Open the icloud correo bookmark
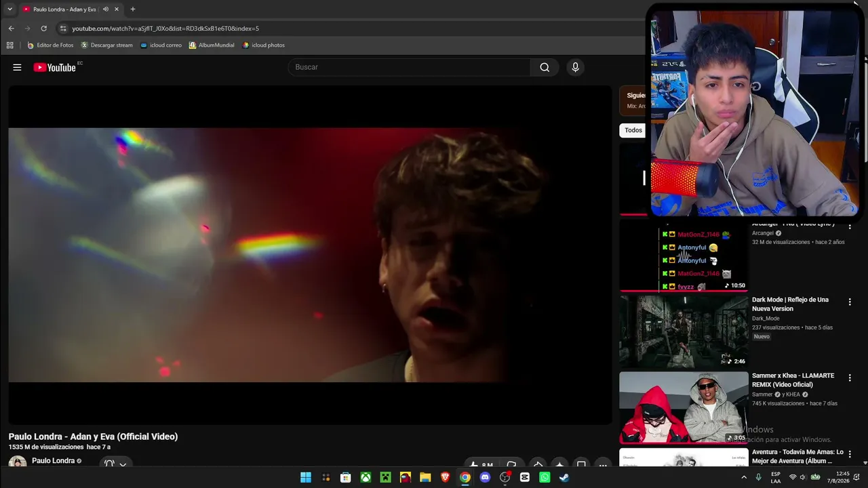Screen dimensions: 868x488 pyautogui.click(x=161, y=45)
